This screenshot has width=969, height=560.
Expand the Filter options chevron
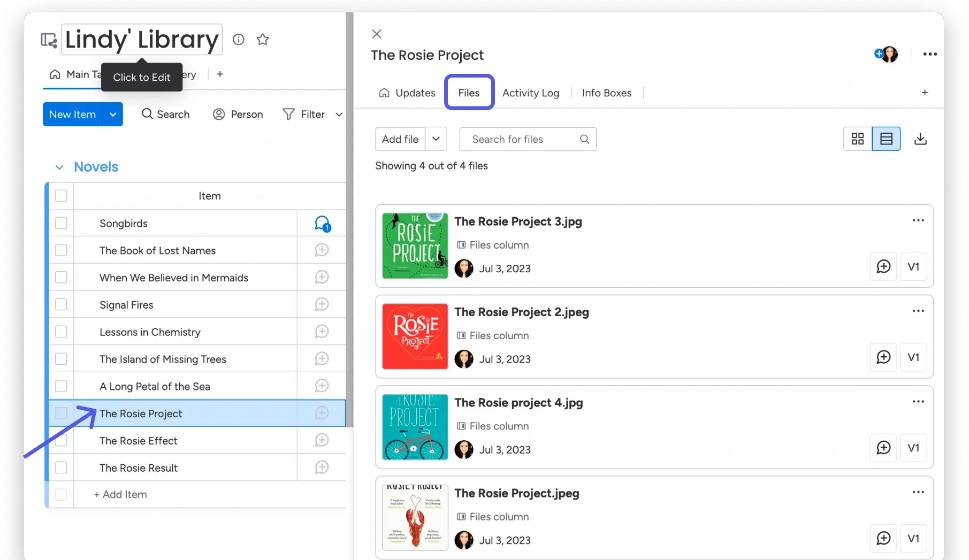[339, 114]
